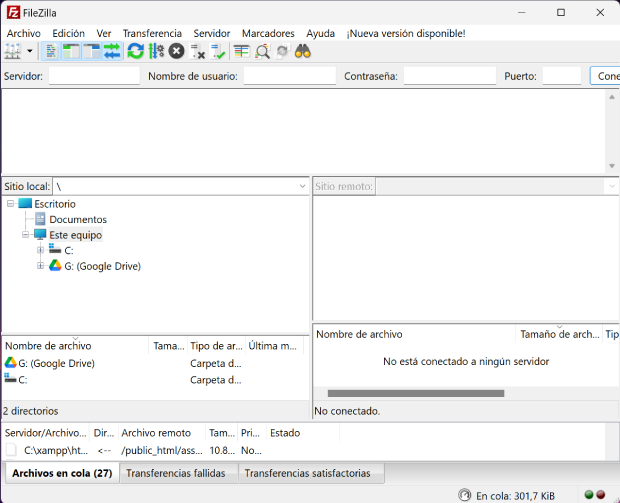Collapse the Este equipo tree node
Image resolution: width=620 pixels, height=503 pixels.
pyautogui.click(x=26, y=235)
